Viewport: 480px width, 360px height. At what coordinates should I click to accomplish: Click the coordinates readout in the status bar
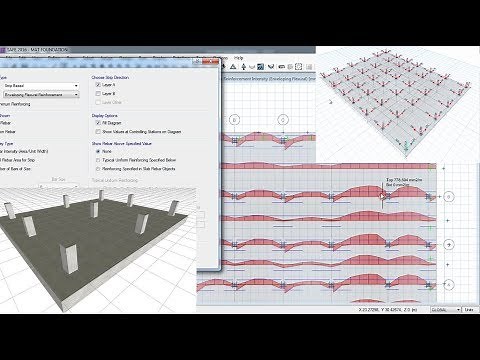coord(388,310)
